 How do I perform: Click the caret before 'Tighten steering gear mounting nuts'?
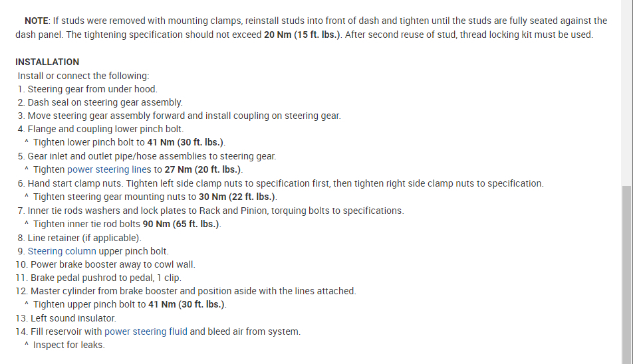tap(26, 197)
